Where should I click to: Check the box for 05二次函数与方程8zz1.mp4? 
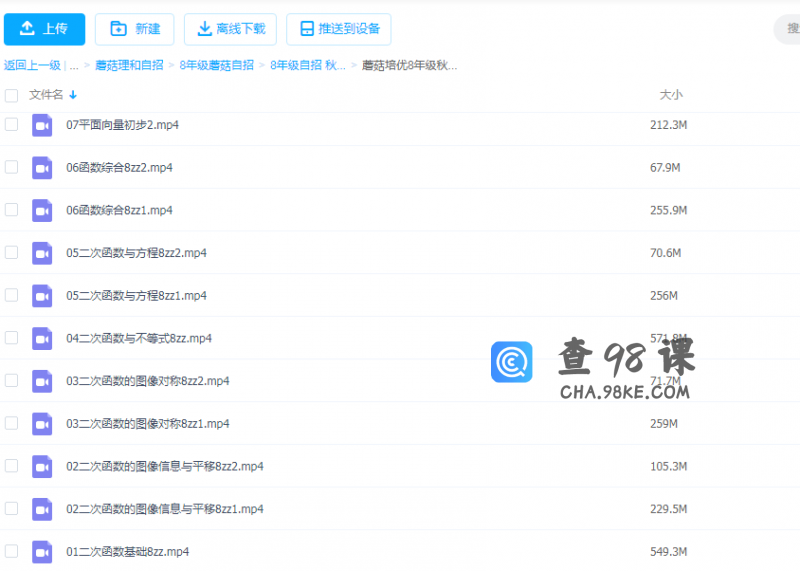pyautogui.click(x=11, y=295)
